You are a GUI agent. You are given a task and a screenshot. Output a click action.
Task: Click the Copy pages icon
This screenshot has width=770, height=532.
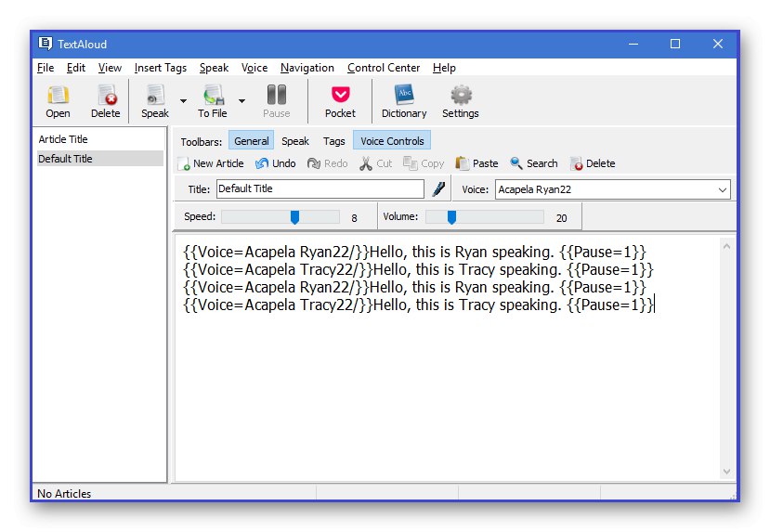tap(410, 162)
